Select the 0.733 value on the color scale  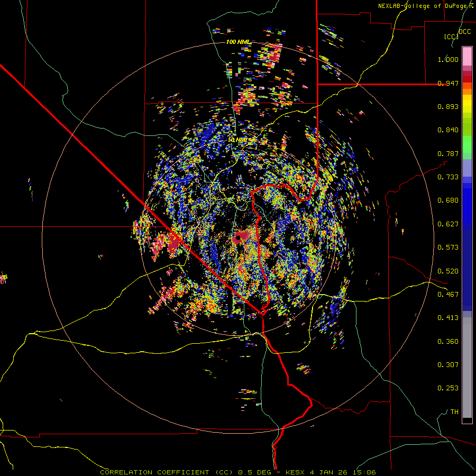(448, 177)
